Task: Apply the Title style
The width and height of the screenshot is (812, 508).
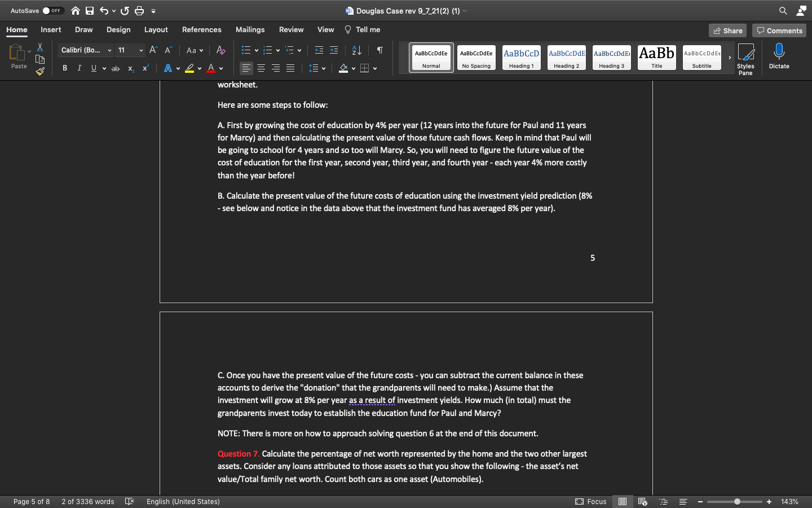Action: point(657,58)
